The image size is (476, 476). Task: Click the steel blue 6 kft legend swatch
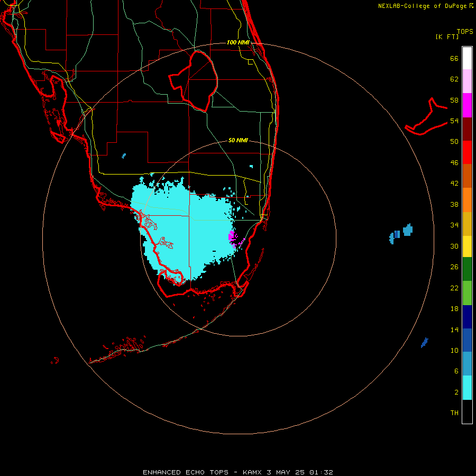[x=467, y=364]
